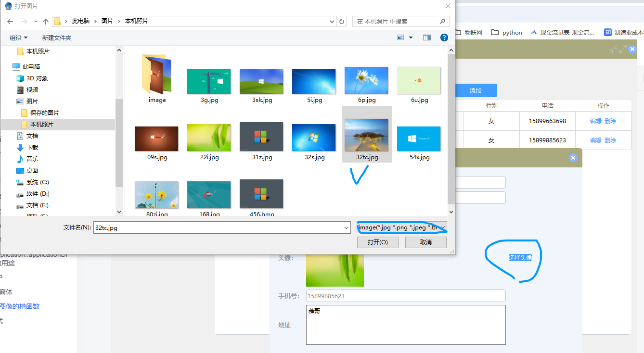Click 此电脑 in the address breadcrumb
Viewport: 644px width, 353px height.
pyautogui.click(x=81, y=22)
